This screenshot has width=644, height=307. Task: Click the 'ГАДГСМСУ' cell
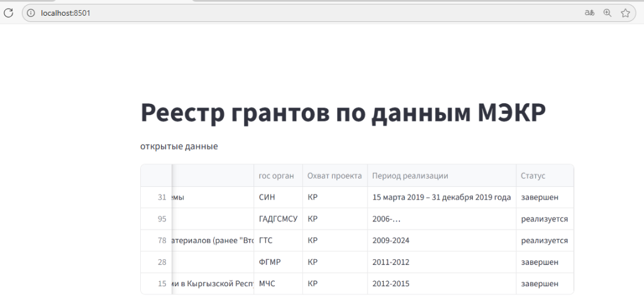[278, 219]
